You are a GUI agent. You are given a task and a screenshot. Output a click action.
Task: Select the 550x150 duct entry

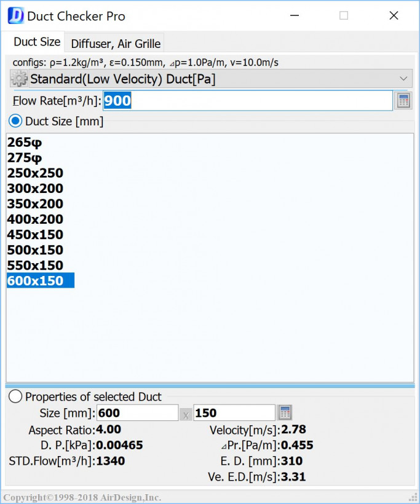coord(35,266)
